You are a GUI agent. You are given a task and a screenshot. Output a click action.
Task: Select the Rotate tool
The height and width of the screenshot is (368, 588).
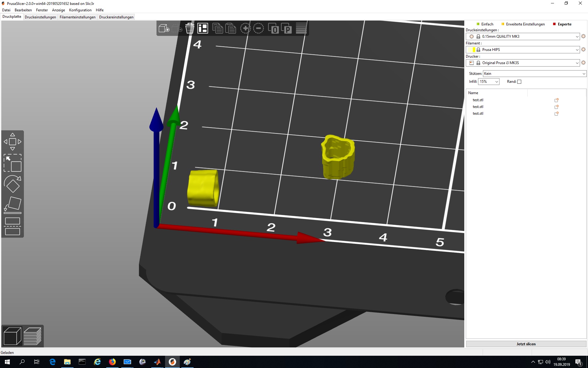pyautogui.click(x=13, y=184)
